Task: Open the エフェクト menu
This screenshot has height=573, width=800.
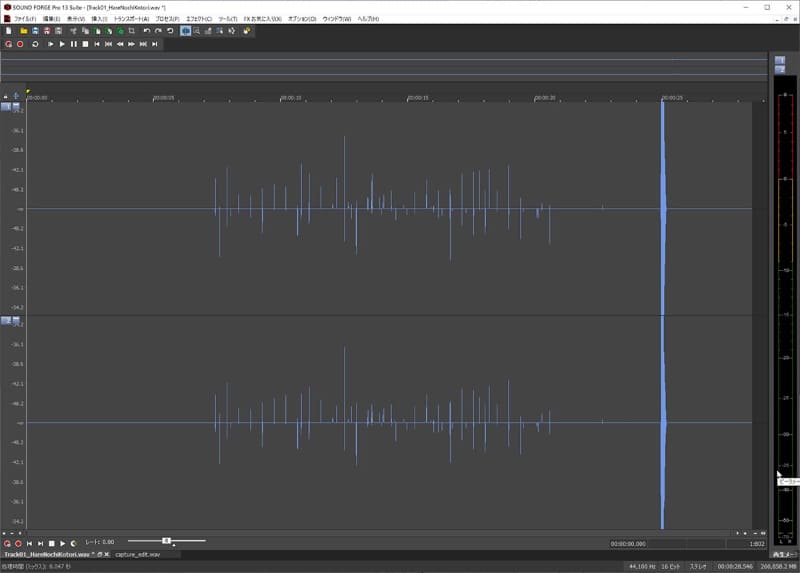Action: pos(199,19)
